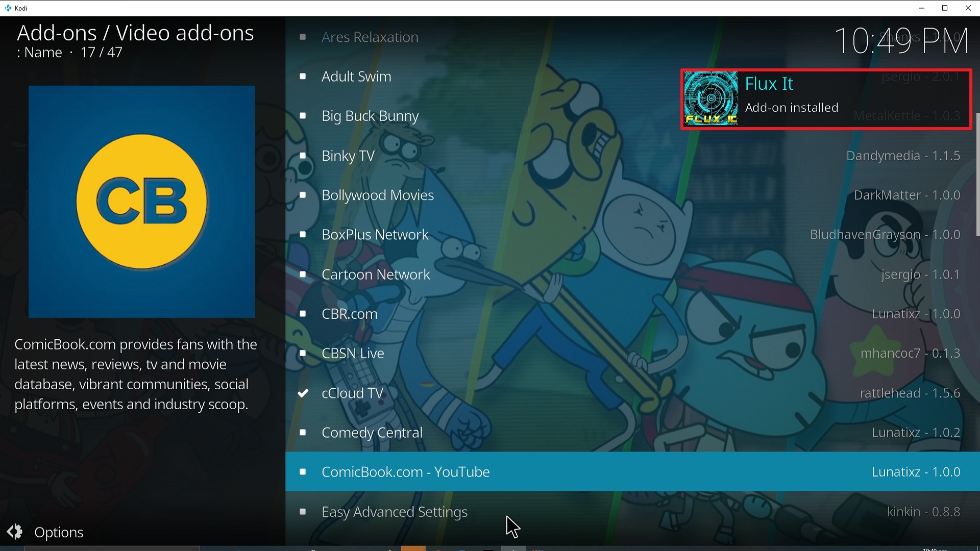The image size is (980, 551).
Task: Open Cartoon Network add-on
Action: point(632,274)
